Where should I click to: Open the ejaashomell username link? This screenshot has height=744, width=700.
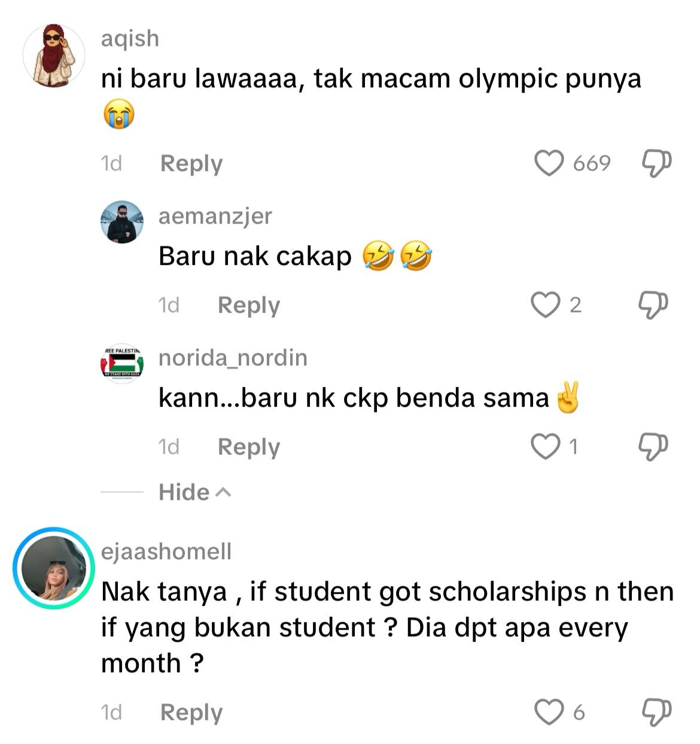[x=166, y=551]
